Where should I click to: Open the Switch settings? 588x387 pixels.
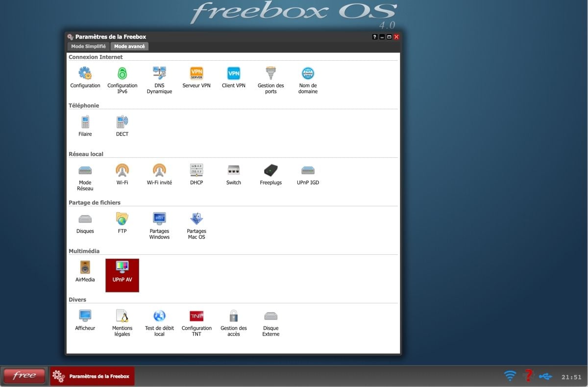coord(234,175)
